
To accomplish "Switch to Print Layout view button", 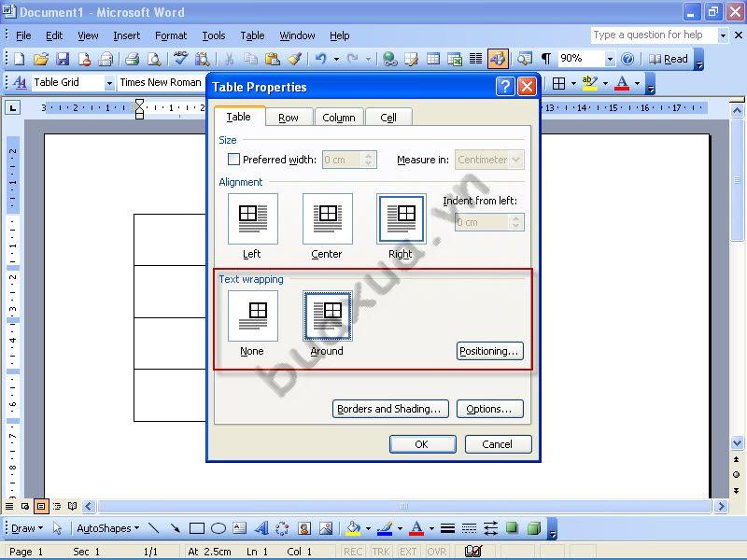I will point(41,506).
